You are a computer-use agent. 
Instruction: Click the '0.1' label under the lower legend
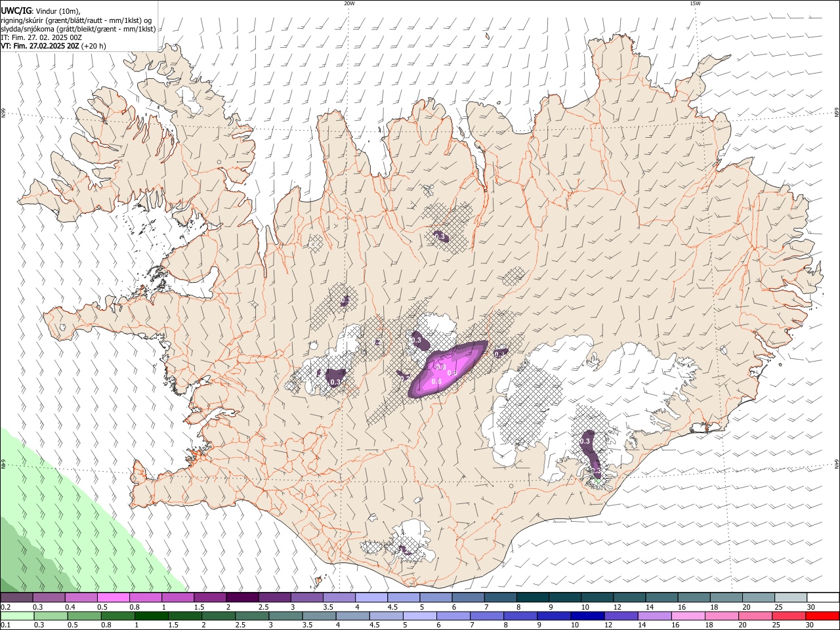(6, 625)
